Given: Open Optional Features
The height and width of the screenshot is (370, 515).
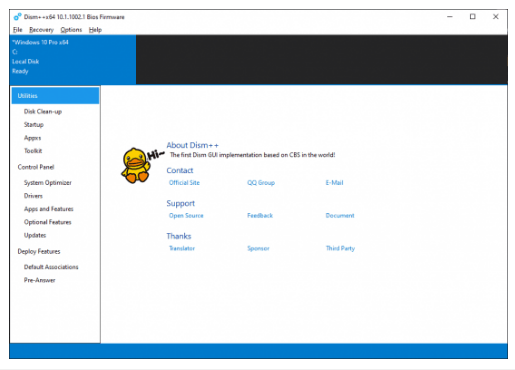Looking at the screenshot, I should pyautogui.click(x=48, y=222).
